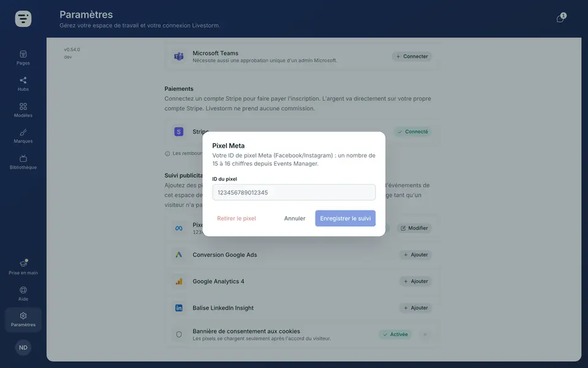
Task: Click the v0.54.0 version label
Action: pos(72,50)
